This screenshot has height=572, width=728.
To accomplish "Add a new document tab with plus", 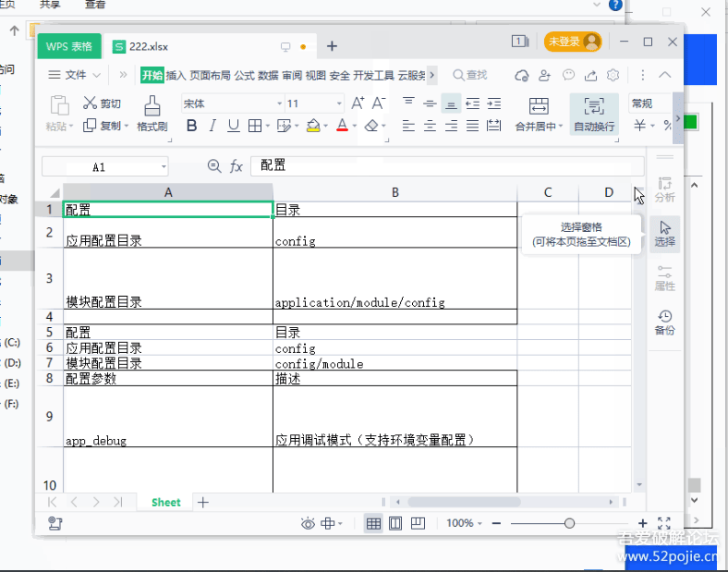I will click(332, 46).
